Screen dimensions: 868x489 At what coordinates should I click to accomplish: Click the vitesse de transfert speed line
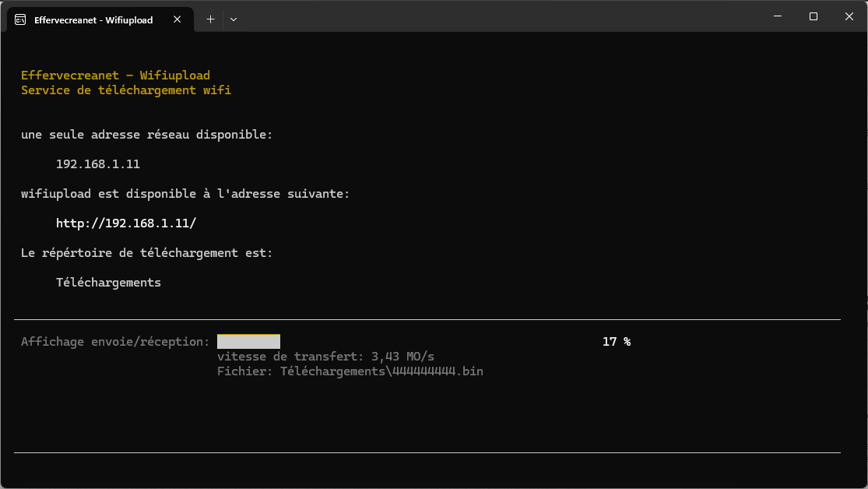[325, 357]
